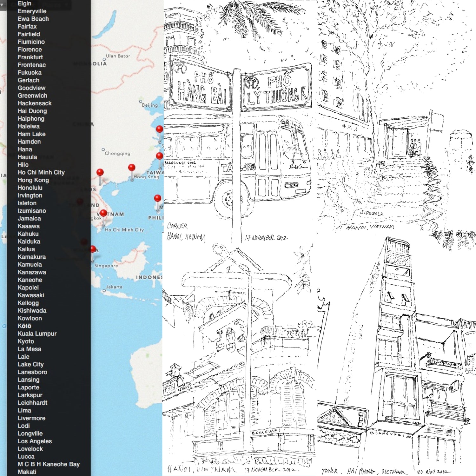Pick Haiphong from the city list

[31, 119]
